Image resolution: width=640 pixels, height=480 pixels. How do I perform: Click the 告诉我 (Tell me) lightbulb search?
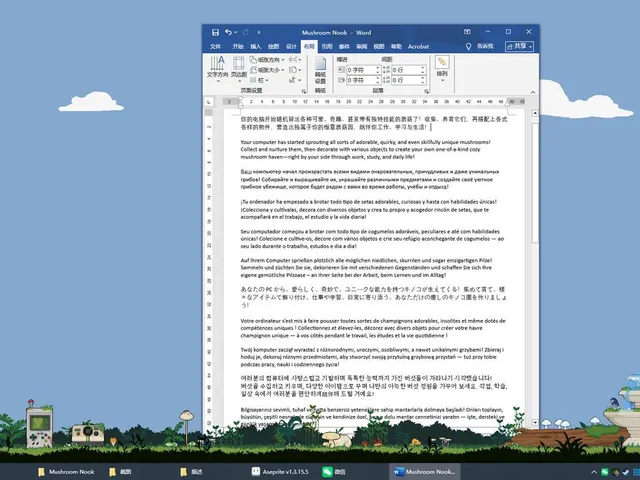tap(480, 46)
